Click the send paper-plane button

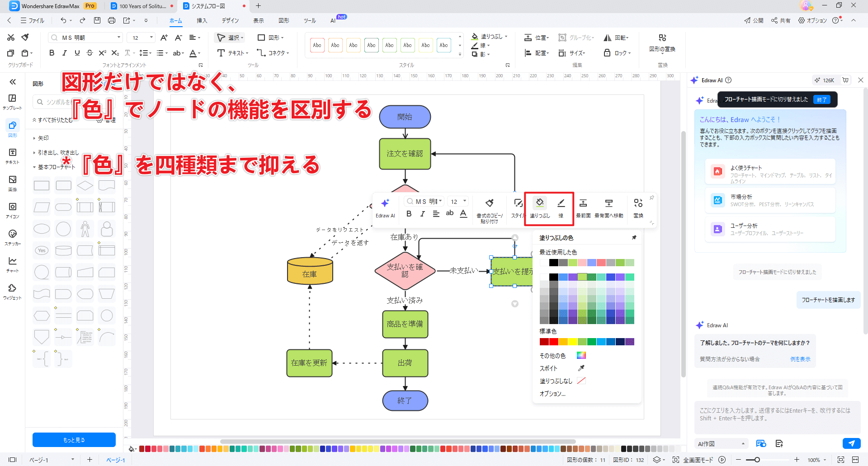tap(851, 443)
